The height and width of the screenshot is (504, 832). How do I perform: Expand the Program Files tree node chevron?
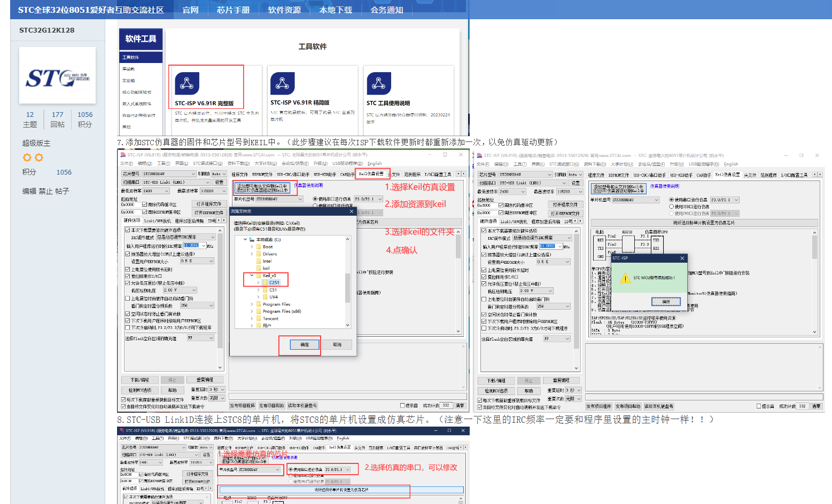click(x=252, y=304)
